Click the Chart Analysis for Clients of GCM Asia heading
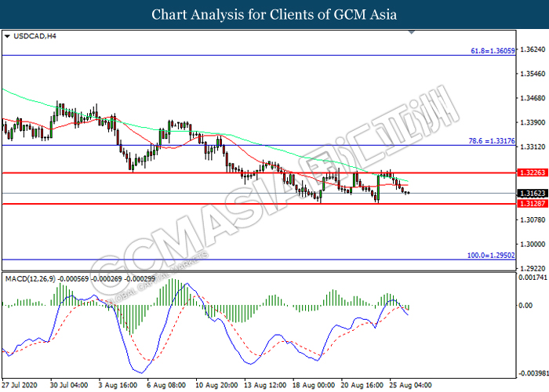 point(274,15)
